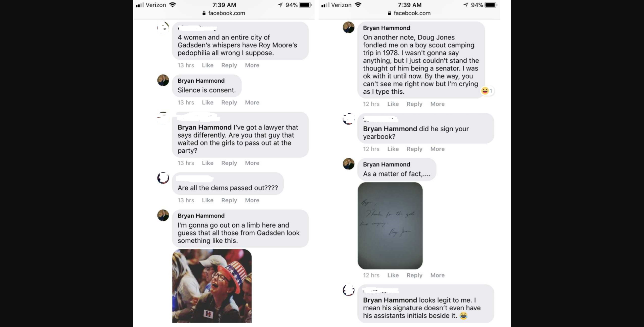This screenshot has width=644, height=327.
Task: Click Bryan Hammond's avatar beside "Silence is consent."
Action: point(163,80)
